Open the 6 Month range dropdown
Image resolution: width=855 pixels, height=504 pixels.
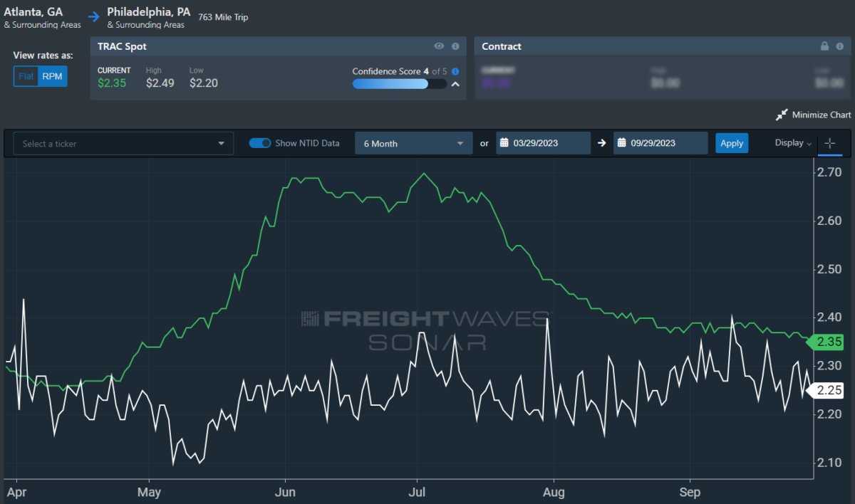[x=413, y=143]
